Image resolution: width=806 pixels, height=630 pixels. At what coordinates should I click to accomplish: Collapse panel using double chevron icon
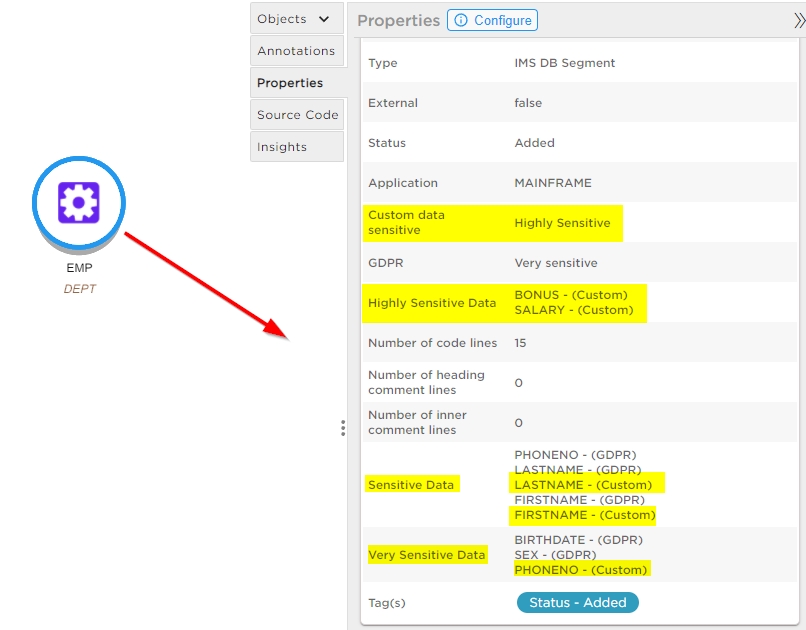click(x=798, y=20)
